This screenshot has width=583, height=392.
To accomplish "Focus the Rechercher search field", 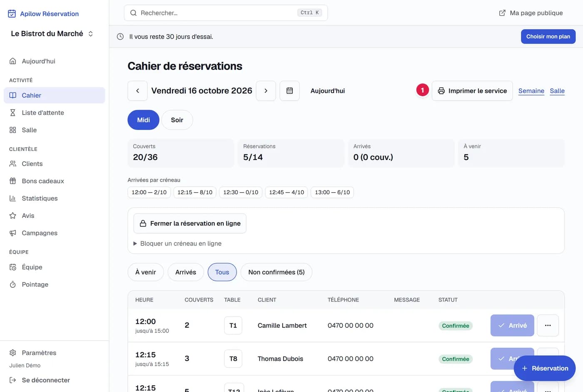I will coord(226,13).
